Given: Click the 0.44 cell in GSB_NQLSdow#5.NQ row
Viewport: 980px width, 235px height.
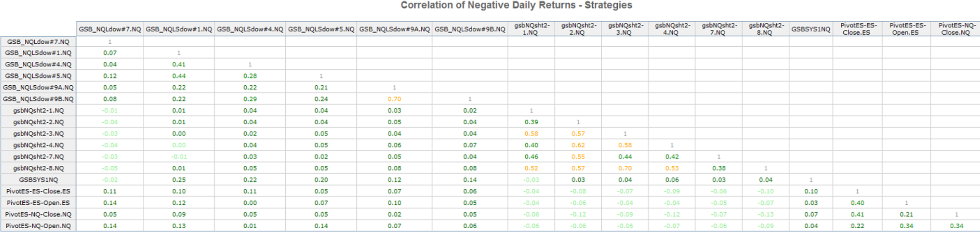Looking at the screenshot, I should pos(179,76).
